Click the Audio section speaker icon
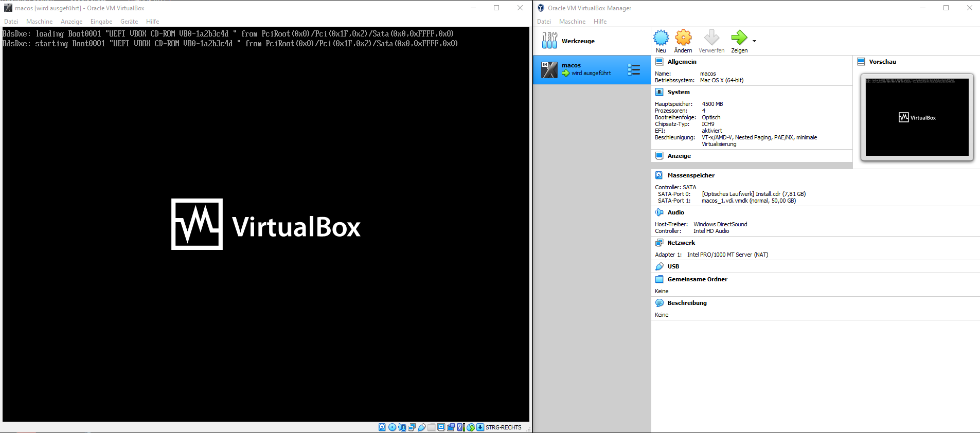980x433 pixels. [659, 212]
